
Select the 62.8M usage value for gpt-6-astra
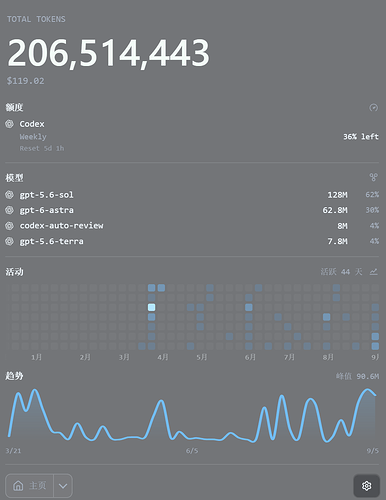click(x=335, y=210)
